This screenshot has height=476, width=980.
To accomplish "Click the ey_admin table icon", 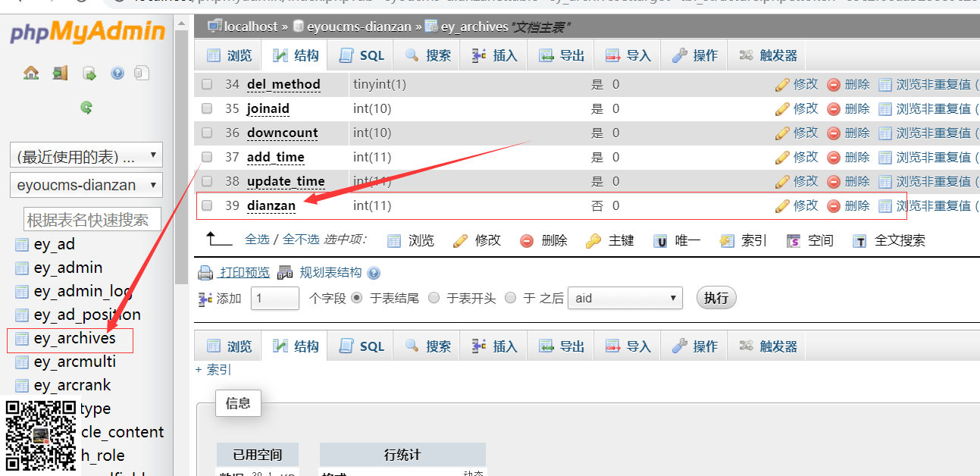I will point(22,268).
